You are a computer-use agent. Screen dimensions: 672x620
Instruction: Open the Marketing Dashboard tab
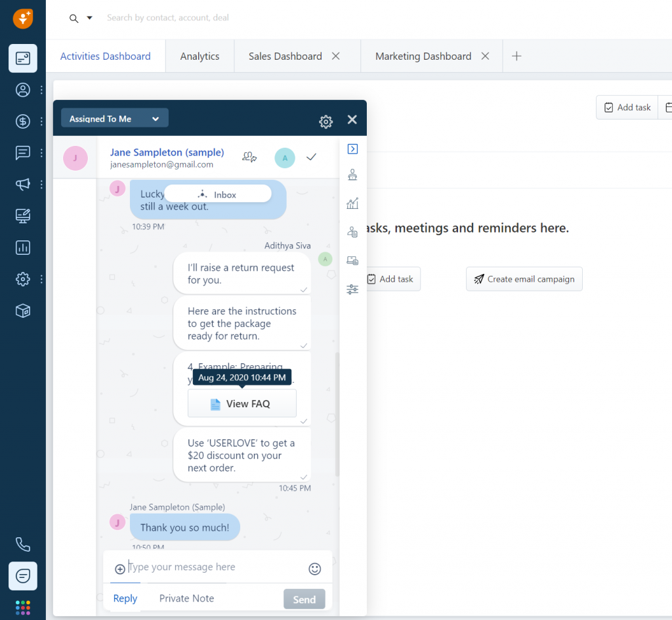tap(423, 56)
